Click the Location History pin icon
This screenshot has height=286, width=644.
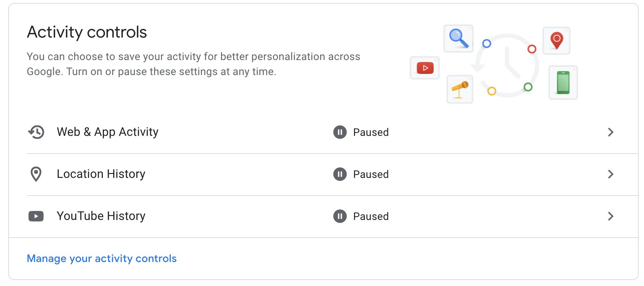[x=36, y=174]
